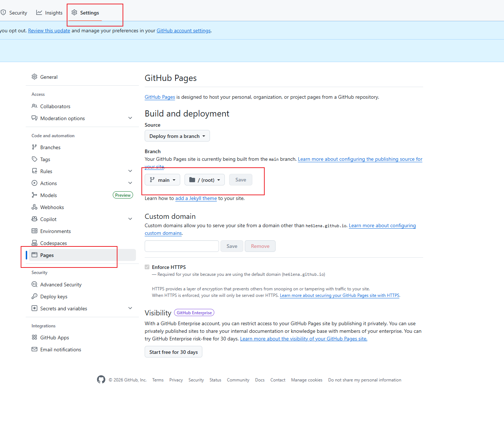
Task: Open the Status footer link
Action: pyautogui.click(x=215, y=380)
